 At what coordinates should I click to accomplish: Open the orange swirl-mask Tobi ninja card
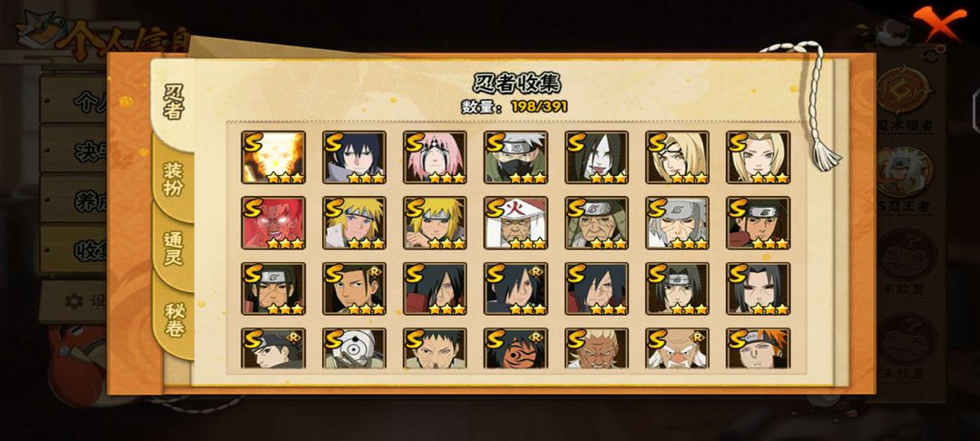click(x=515, y=348)
